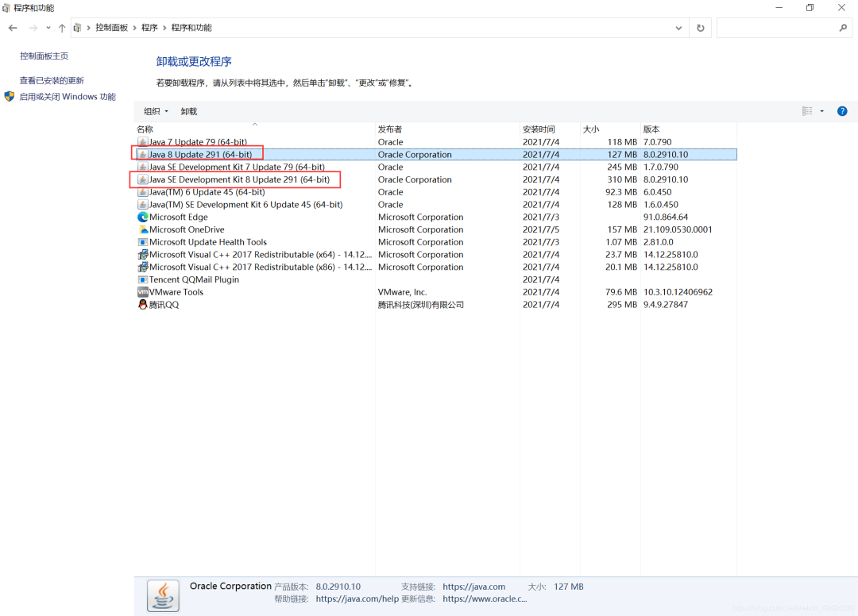Select Microsoft OneDrive entry name
Image resolution: width=858 pixels, height=616 pixels.
pos(187,229)
